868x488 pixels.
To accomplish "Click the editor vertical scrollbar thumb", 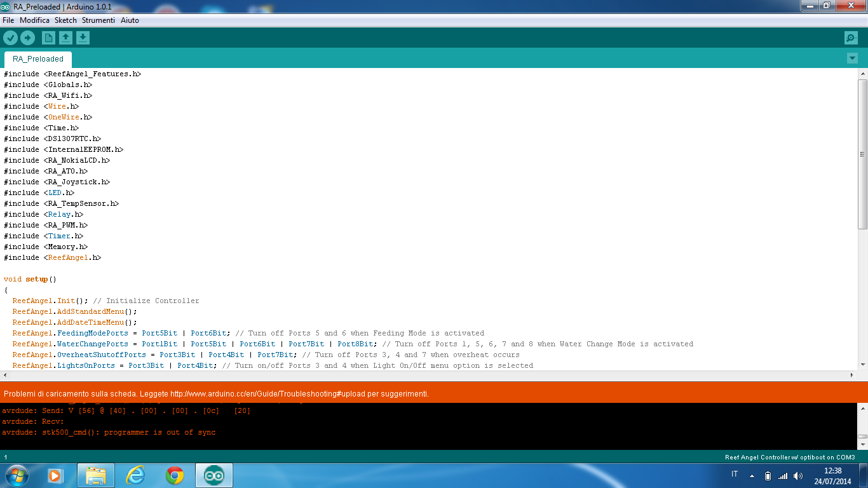I will pyautogui.click(x=862, y=154).
